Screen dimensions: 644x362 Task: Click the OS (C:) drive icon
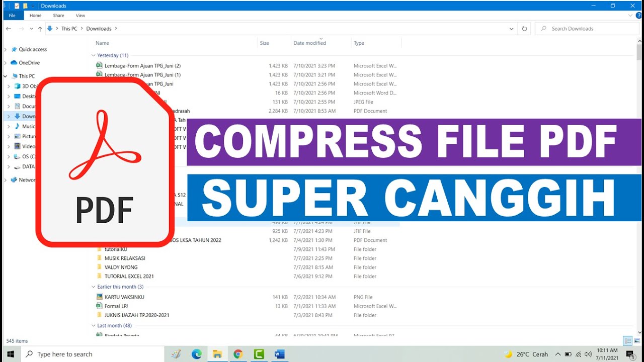click(18, 156)
